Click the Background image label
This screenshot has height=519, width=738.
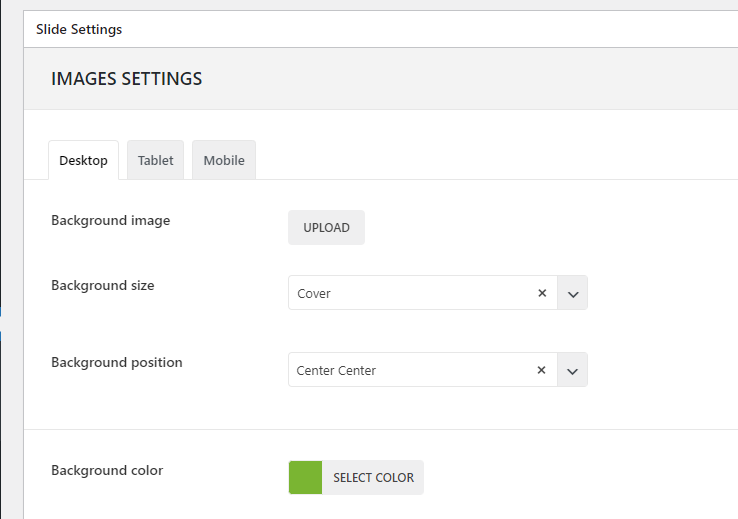(110, 220)
